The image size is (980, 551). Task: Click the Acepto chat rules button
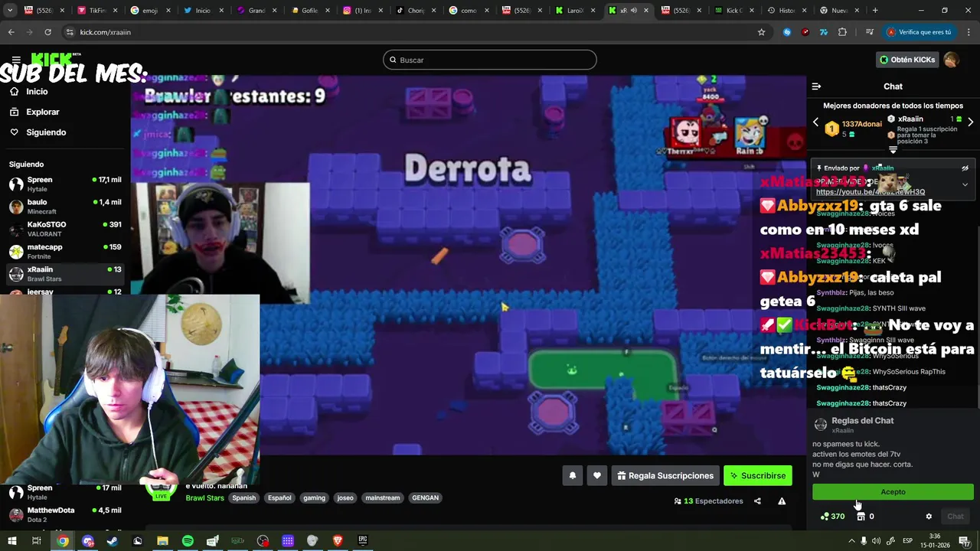click(893, 492)
